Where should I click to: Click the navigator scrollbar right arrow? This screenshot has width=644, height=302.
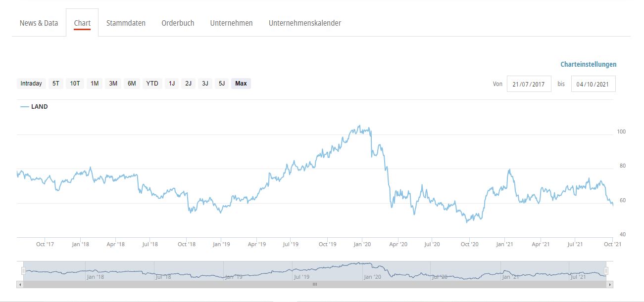[610, 285]
